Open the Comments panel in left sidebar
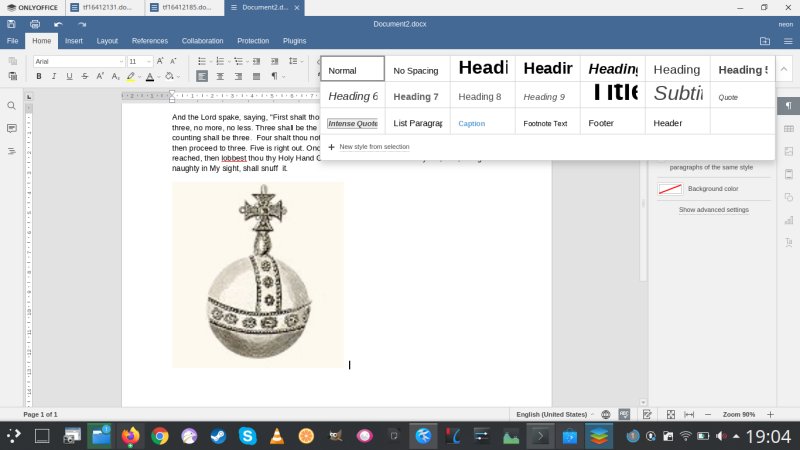 tap(12, 128)
